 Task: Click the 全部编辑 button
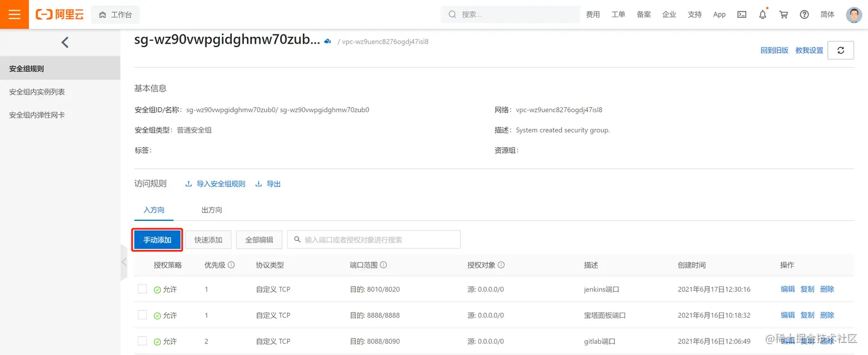pyautogui.click(x=259, y=240)
